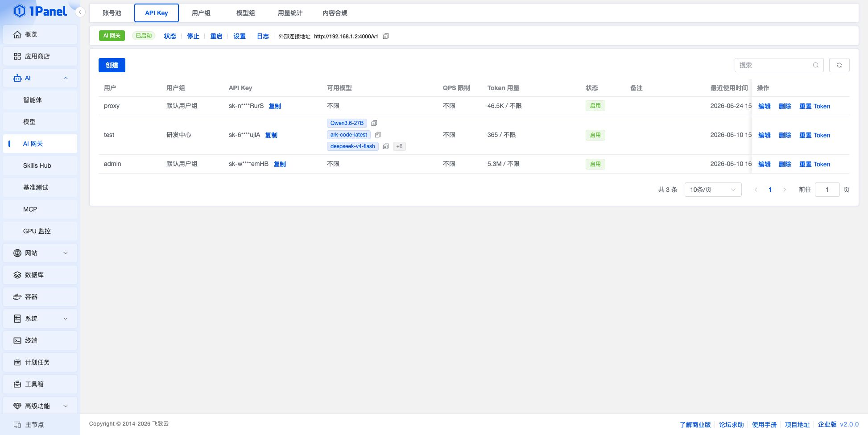Click in the 搜索 search field
Screen dimensions: 868x435
(779, 65)
